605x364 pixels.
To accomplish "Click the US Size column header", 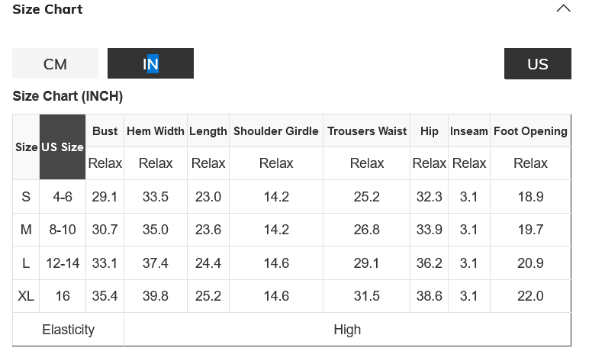I will click(x=63, y=147).
